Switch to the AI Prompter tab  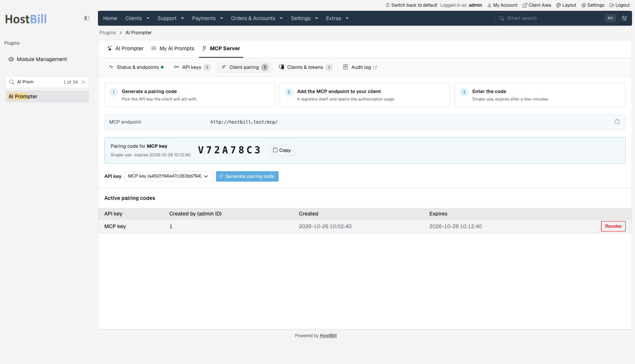[126, 48]
